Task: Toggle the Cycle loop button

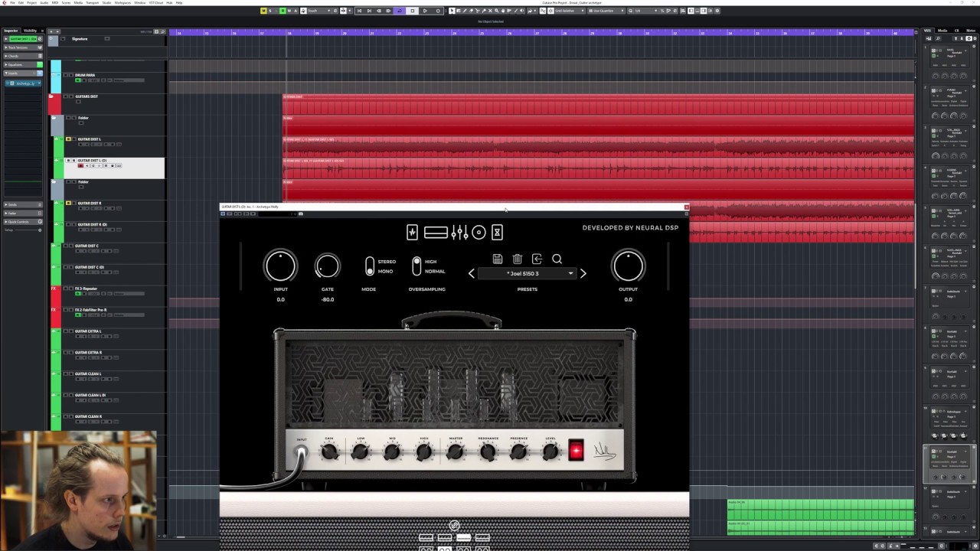Action: pyautogui.click(x=400, y=11)
